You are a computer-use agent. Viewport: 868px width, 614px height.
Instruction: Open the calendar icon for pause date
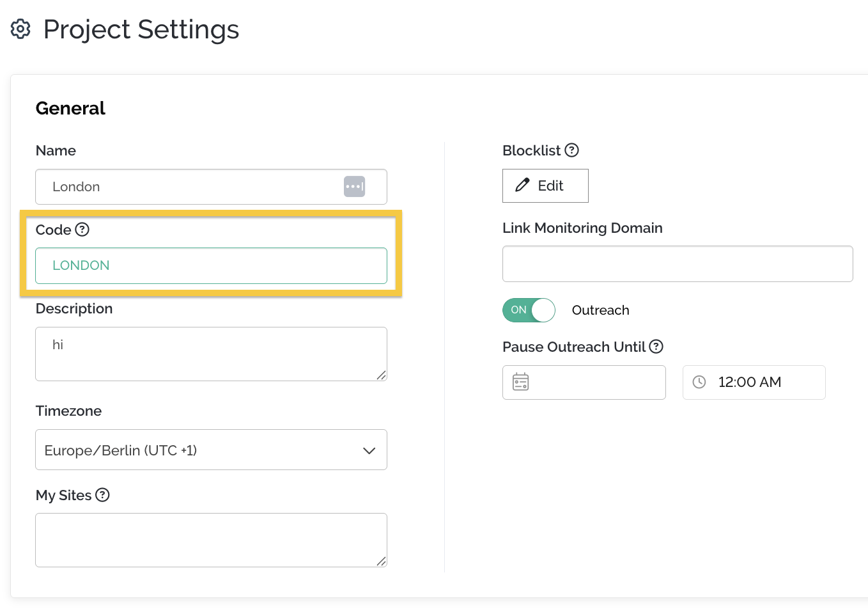[x=521, y=382]
